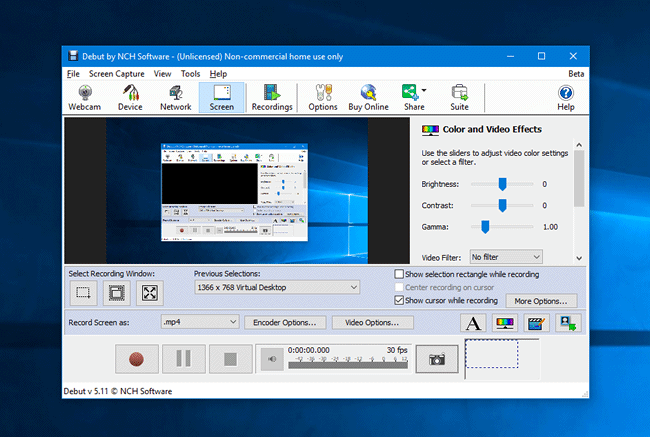This screenshot has height=437, width=650.
Task: Open the Options toolbar icon
Action: point(323,98)
